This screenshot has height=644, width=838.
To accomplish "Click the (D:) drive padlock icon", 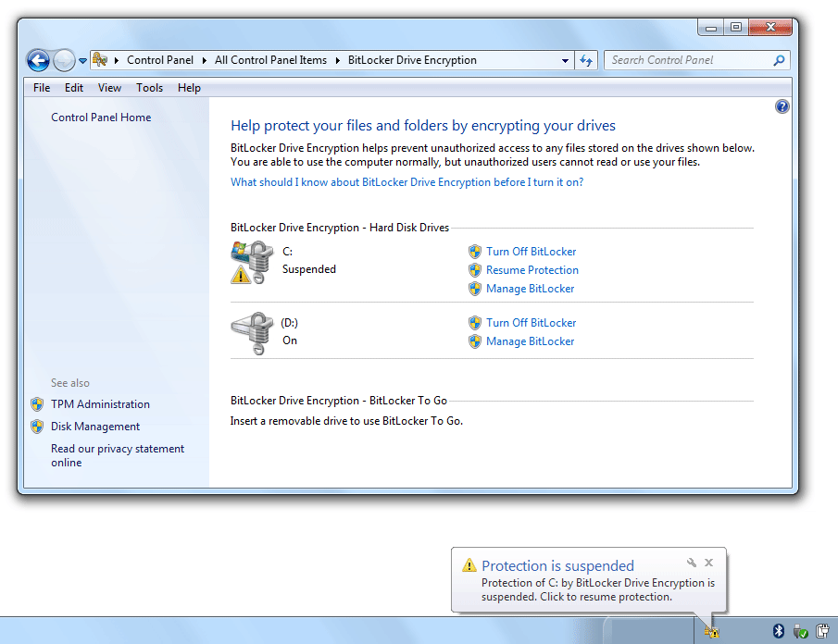I will point(252,333).
